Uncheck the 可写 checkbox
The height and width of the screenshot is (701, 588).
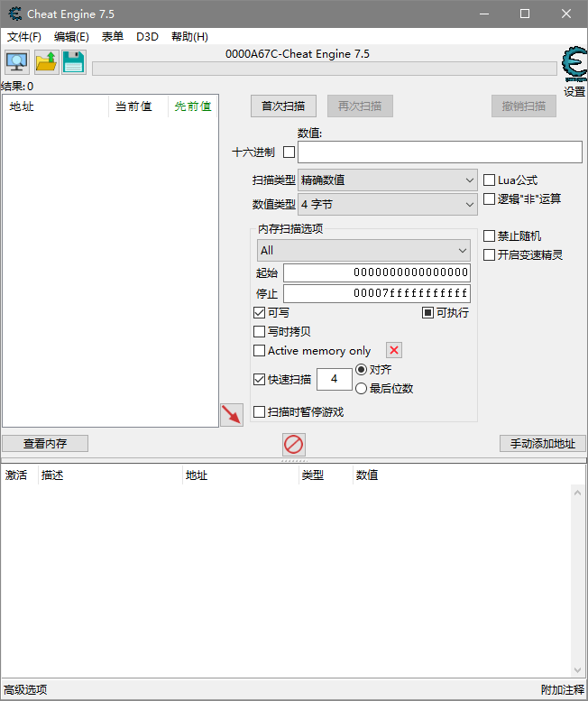coord(259,312)
